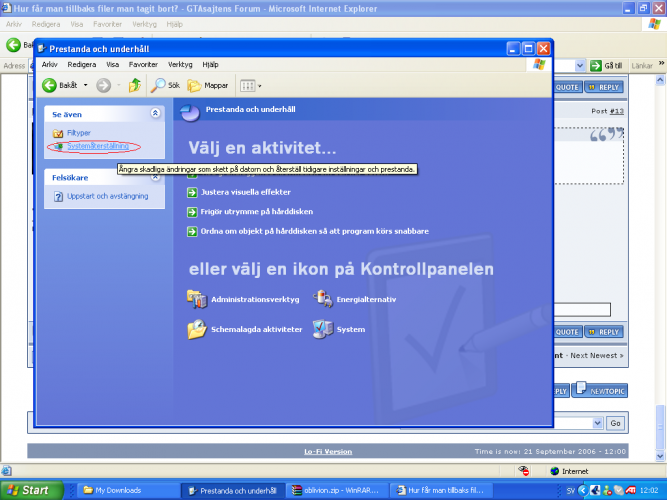Collapse the Se även panel

point(154,114)
